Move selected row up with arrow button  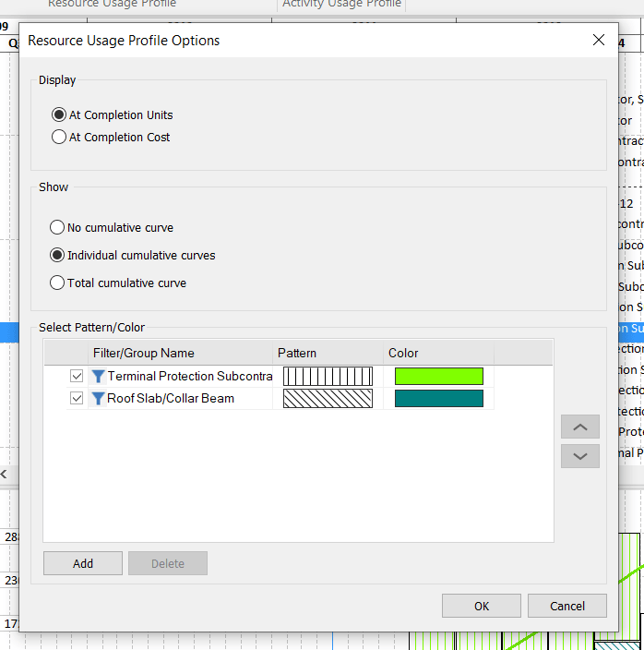580,427
